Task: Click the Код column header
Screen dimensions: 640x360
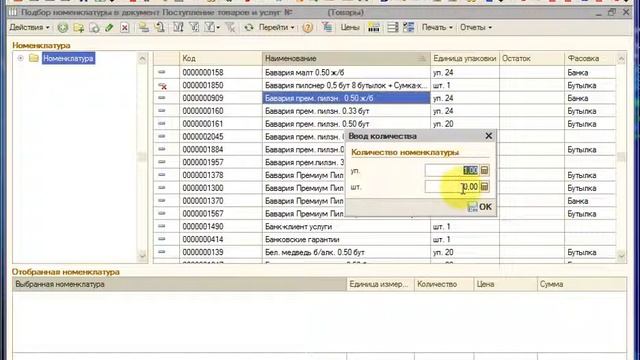Action: (220, 58)
